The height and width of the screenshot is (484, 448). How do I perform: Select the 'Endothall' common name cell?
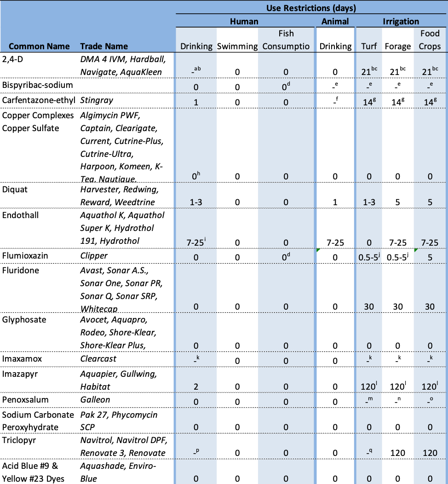20,215
